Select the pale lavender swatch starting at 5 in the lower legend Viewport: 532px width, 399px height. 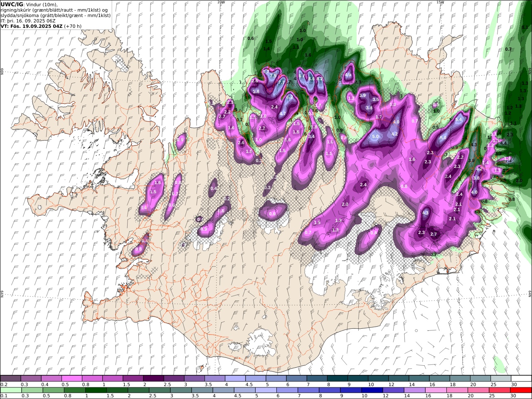click(x=266, y=390)
